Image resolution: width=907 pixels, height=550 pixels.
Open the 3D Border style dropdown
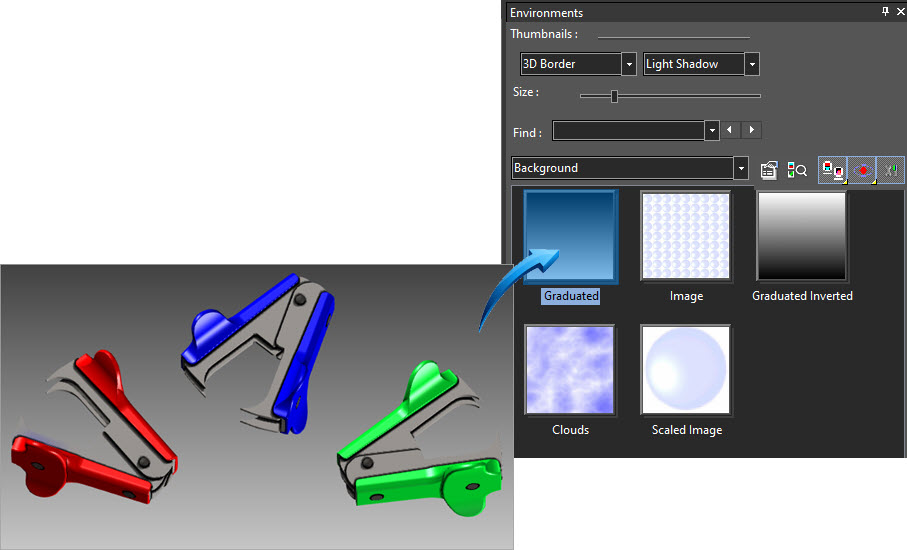(x=629, y=64)
